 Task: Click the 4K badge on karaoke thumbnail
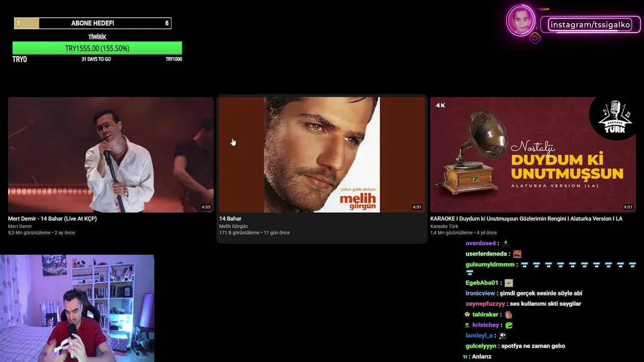click(441, 105)
